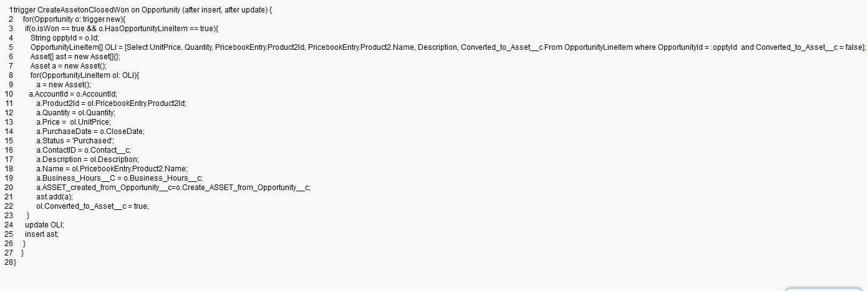Viewport: 868px width, 291px height.
Task: Click the a.Product2Id assignment line
Action: point(111,103)
